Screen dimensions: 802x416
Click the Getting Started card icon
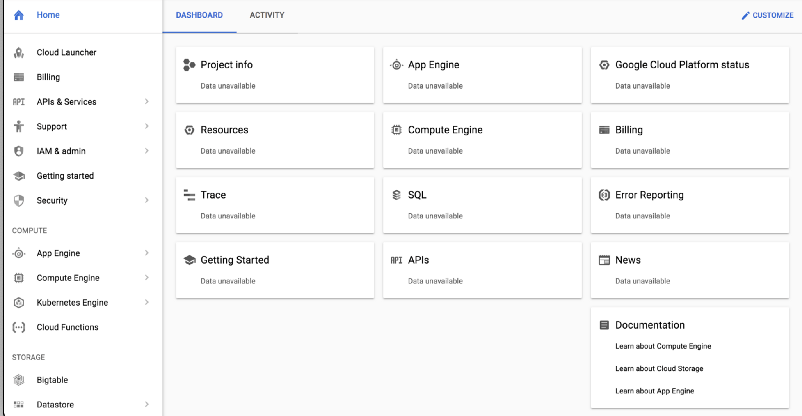click(189, 260)
